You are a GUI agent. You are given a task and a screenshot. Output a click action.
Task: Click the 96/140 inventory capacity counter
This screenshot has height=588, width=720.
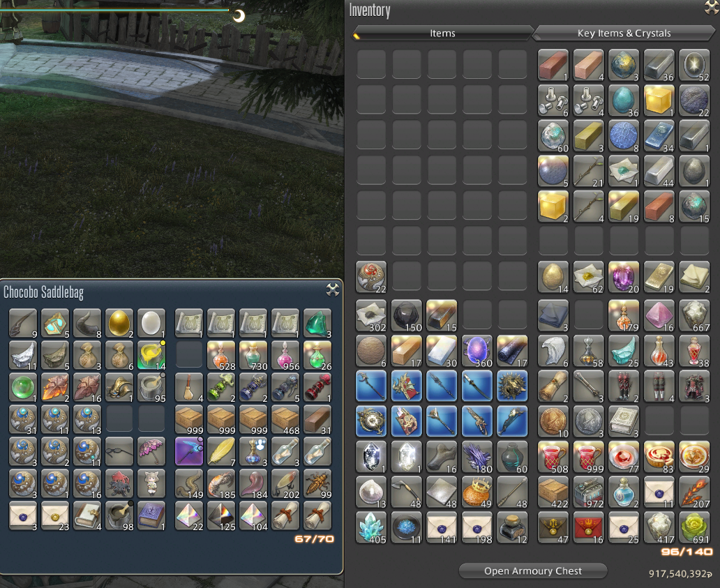pos(687,552)
